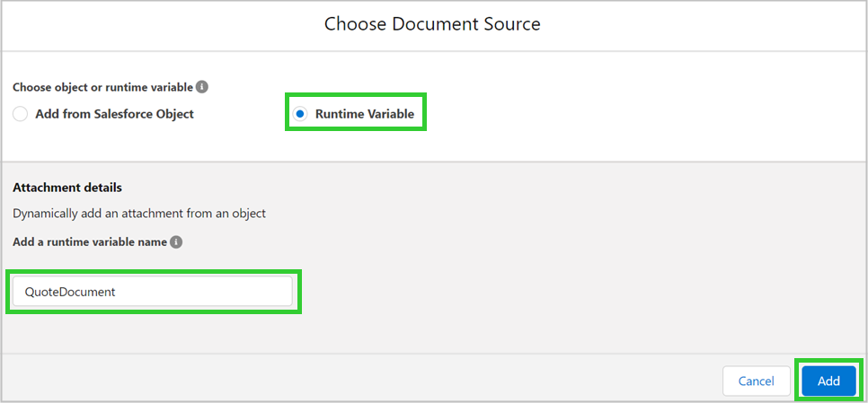
Task: Select the "Add from Salesforce Object" radio circle
Action: (20, 114)
